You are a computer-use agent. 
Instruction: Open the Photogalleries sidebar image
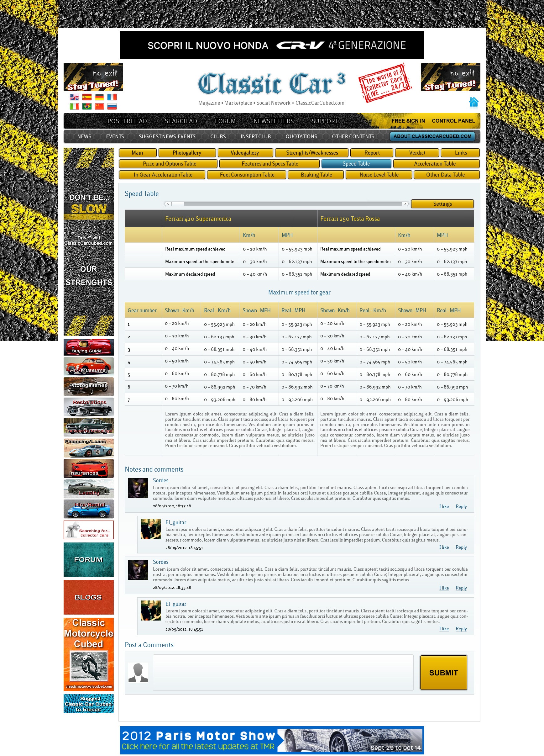tap(89, 386)
